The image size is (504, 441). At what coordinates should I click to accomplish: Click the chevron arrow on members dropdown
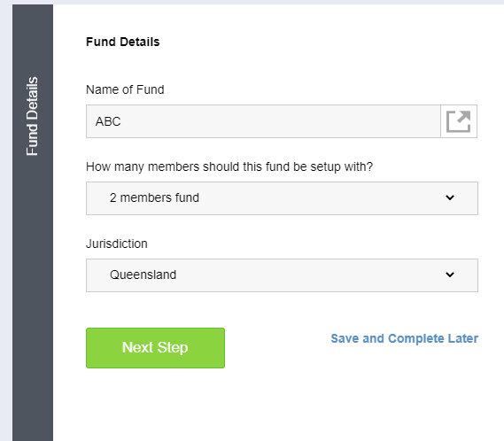coord(450,197)
